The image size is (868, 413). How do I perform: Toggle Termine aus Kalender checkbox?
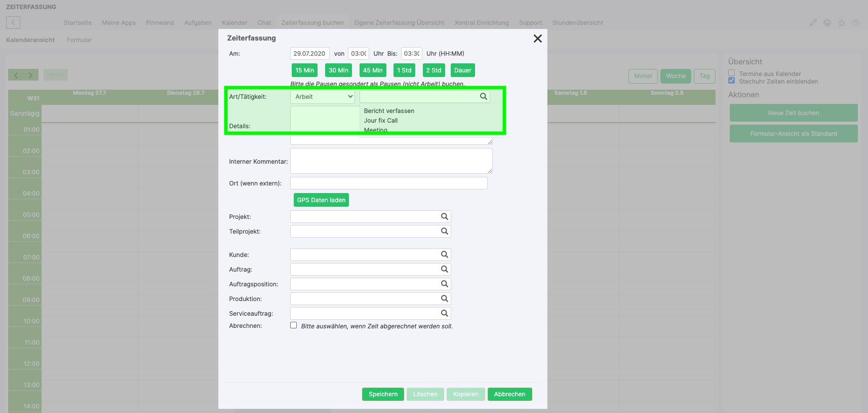click(x=731, y=73)
